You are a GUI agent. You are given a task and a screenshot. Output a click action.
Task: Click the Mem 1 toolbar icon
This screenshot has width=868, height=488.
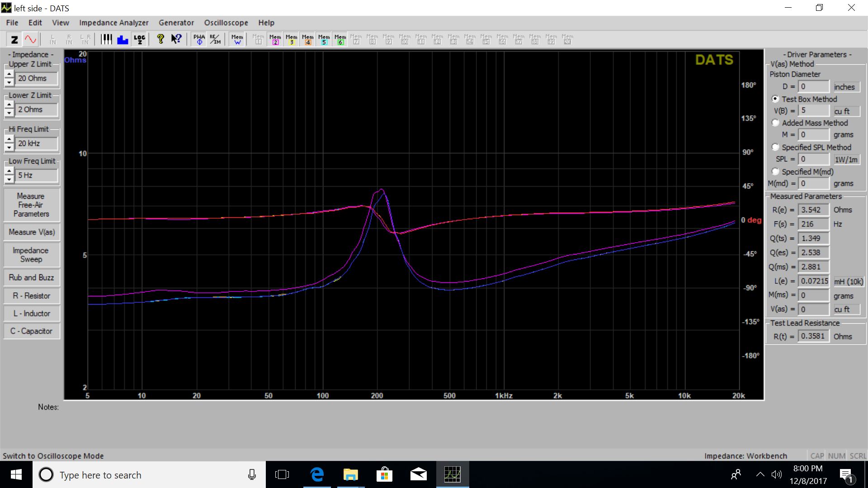tap(258, 39)
